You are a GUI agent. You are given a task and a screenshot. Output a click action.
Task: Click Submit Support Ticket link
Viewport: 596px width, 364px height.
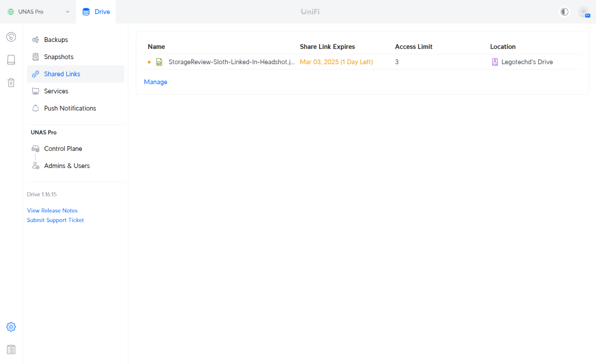(x=55, y=220)
